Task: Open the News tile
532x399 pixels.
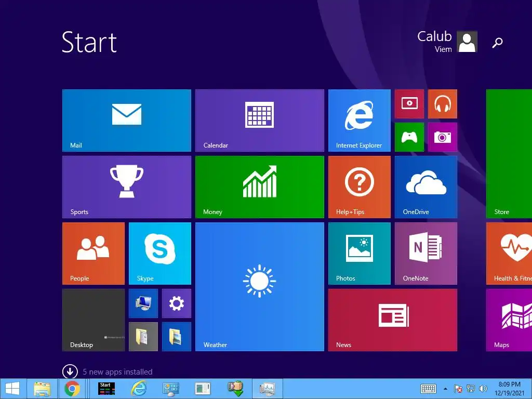Action: point(393,320)
